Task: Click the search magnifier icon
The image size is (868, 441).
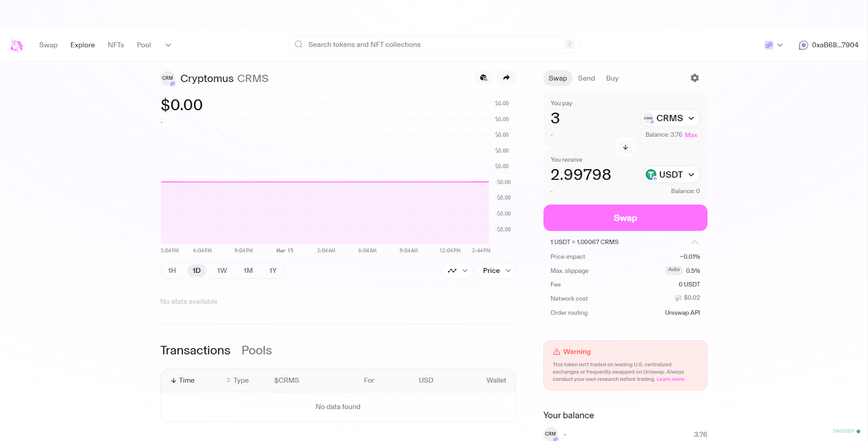Action: tap(298, 44)
